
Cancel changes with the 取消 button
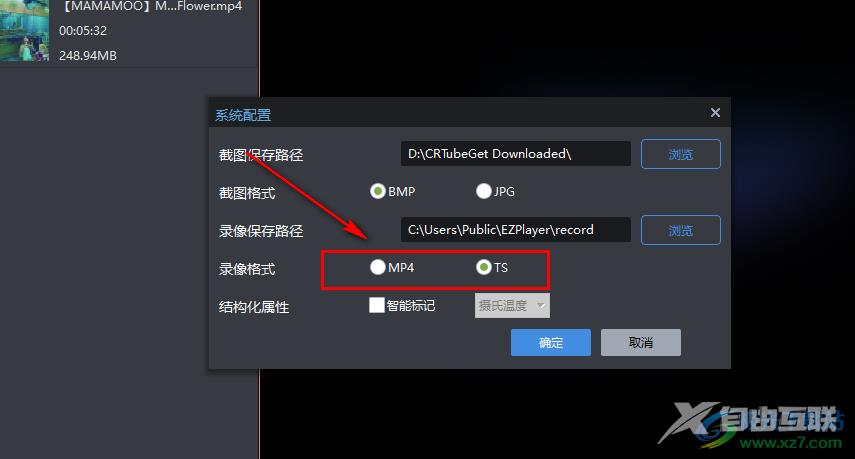click(641, 342)
